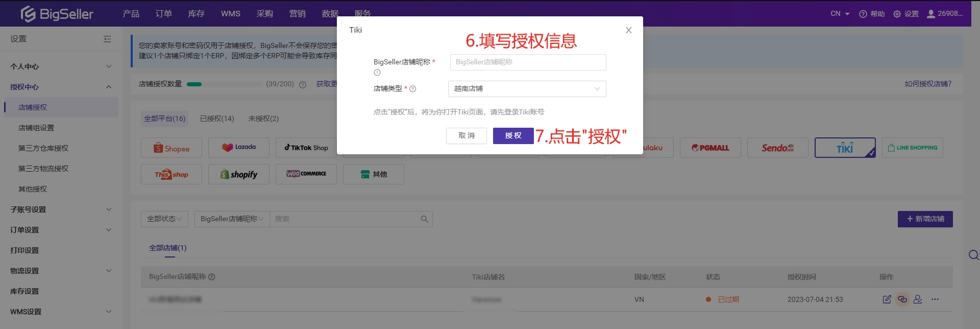Select the TikTok Shop platform card
The width and height of the screenshot is (980, 329).
point(306,148)
